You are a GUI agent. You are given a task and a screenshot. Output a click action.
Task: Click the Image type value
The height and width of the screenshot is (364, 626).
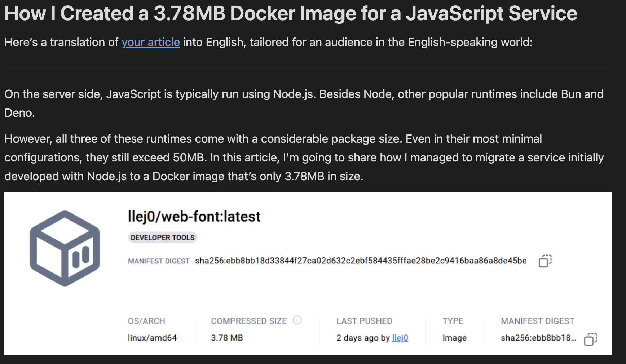click(x=454, y=338)
